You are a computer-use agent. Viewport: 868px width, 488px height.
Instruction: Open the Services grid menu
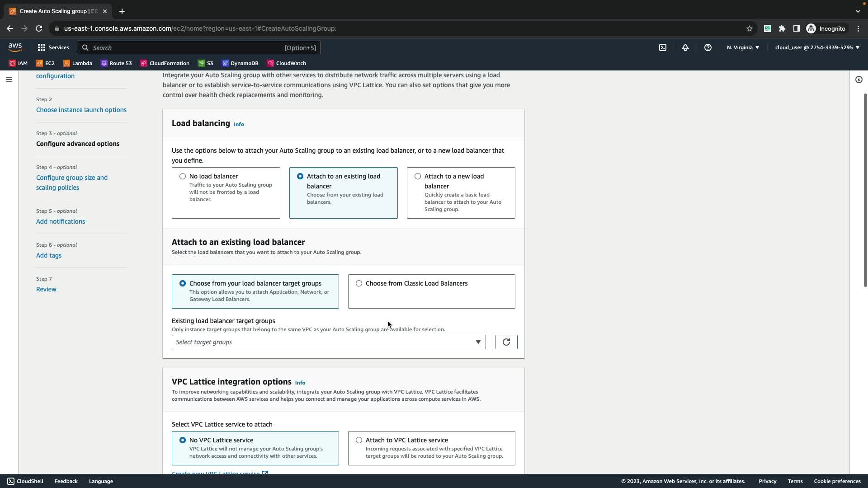(x=53, y=47)
